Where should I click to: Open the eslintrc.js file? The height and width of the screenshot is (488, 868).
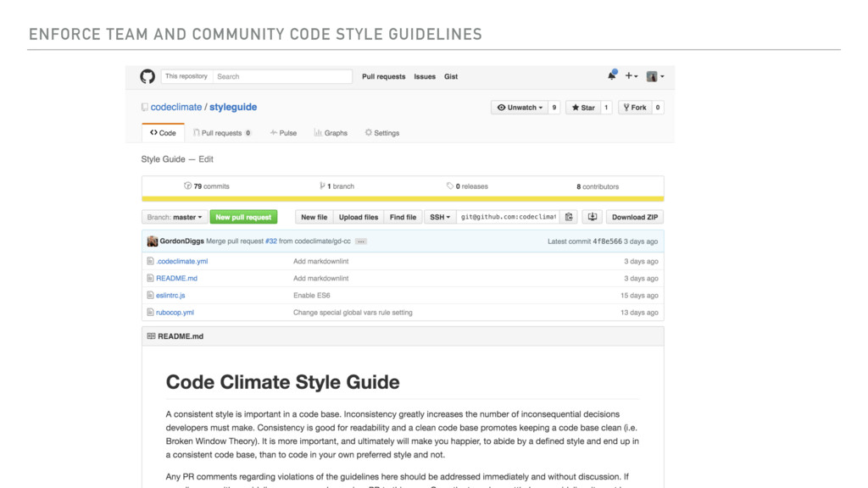tap(170, 296)
